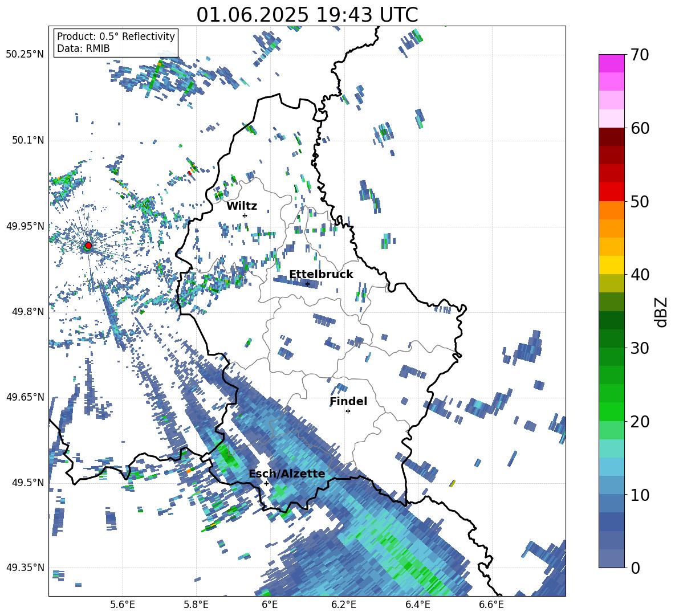Screen dimensions: 675x616
Task: Pick the olive colorbar swatch below 40
Action: tap(611, 283)
